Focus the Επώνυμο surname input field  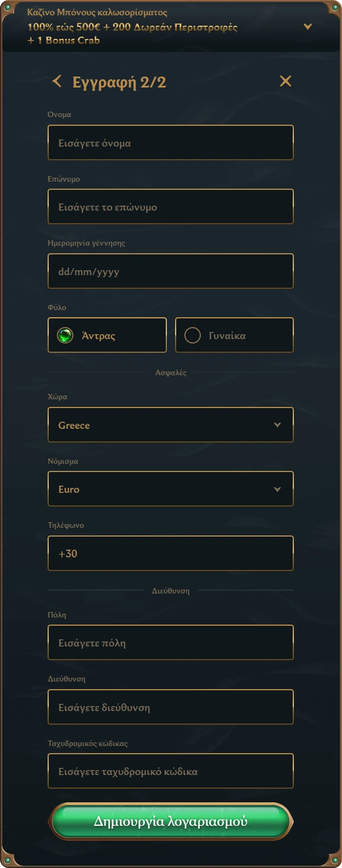click(171, 207)
